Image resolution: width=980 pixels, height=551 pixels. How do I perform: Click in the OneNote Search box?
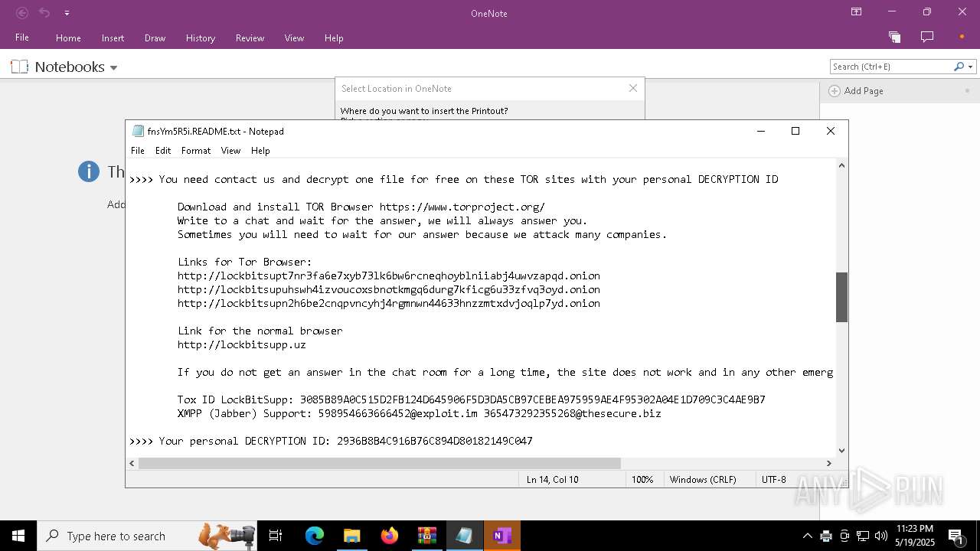tap(890, 67)
